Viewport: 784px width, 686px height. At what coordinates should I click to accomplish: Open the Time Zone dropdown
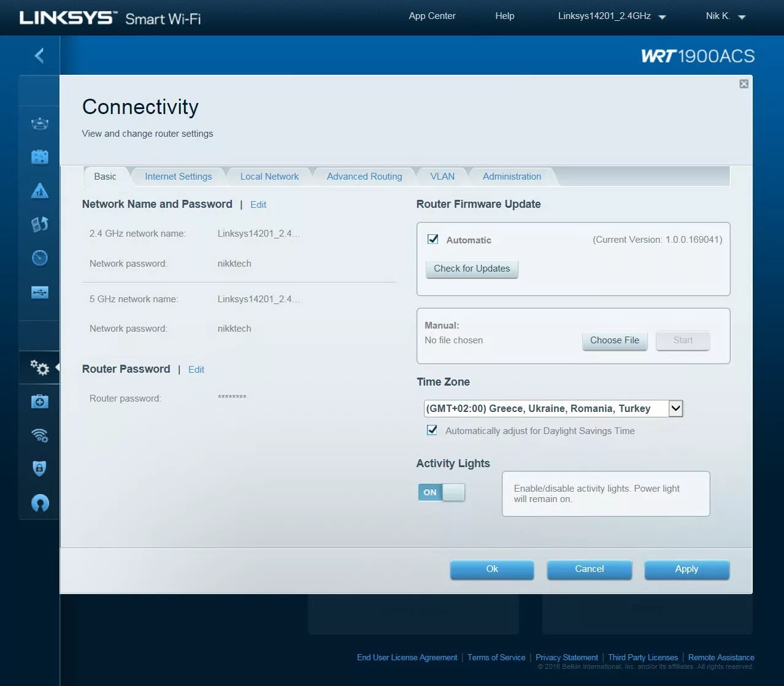point(553,408)
